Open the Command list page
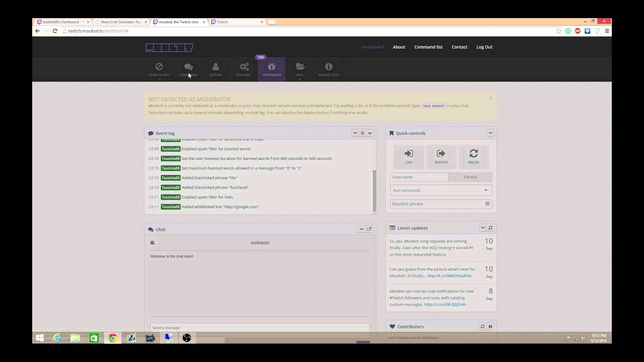The width and height of the screenshot is (644, 362). pos(428,47)
